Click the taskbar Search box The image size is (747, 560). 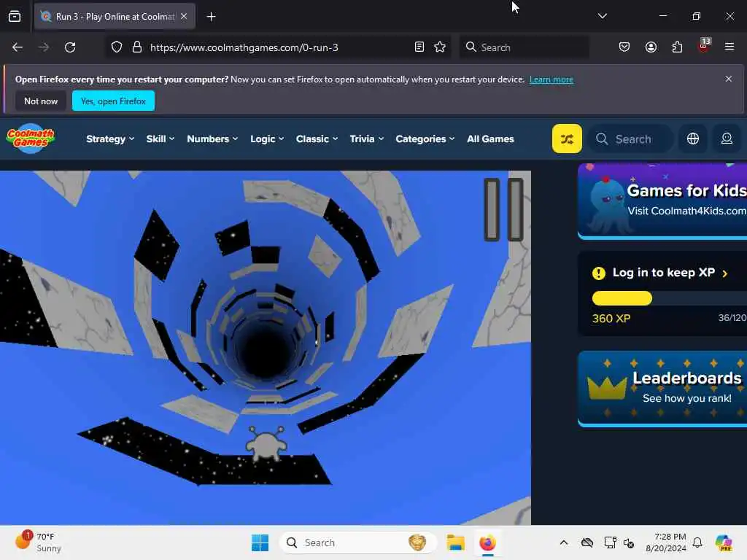pos(357,542)
